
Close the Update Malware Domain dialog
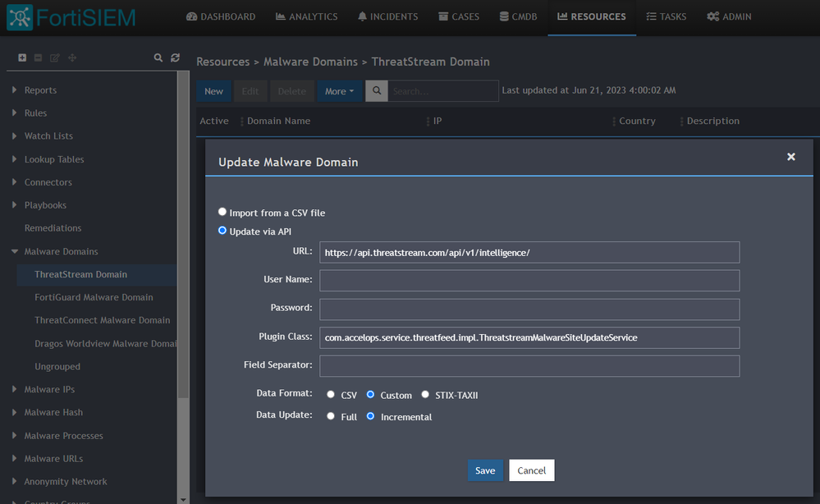pyautogui.click(x=790, y=157)
